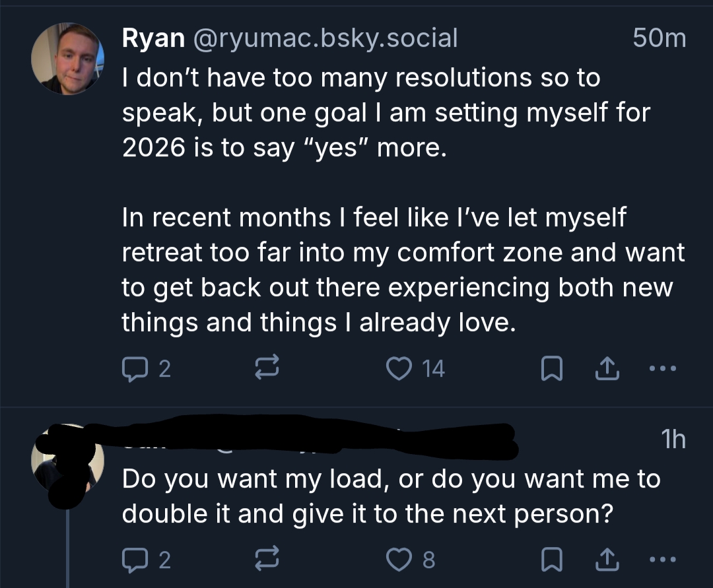Reply to the 'double it' post
This screenshot has height=588, width=713.
137,560
